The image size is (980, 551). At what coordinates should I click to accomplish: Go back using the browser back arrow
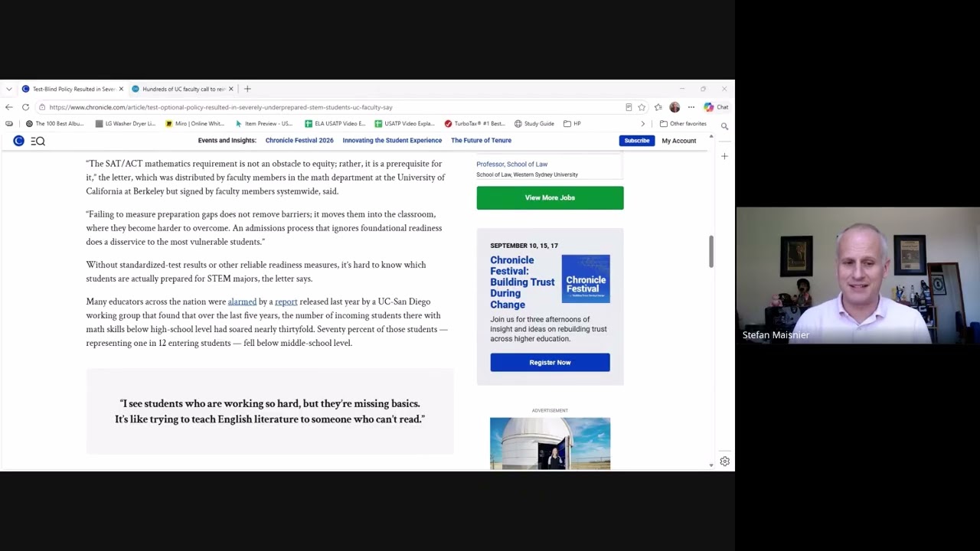pos(8,107)
